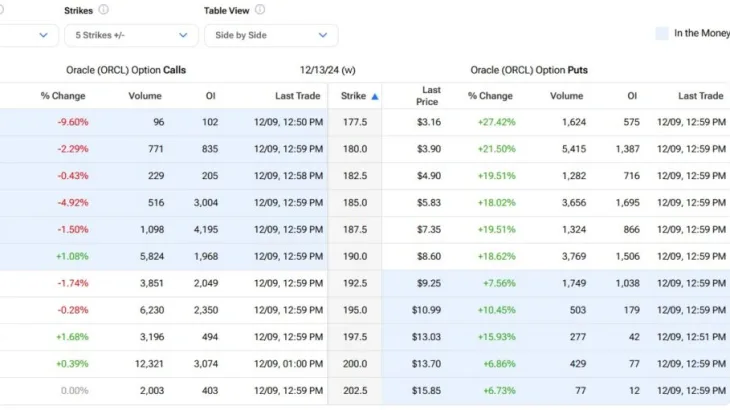
Task: Sort by Puts % Change column header
Action: (490, 96)
